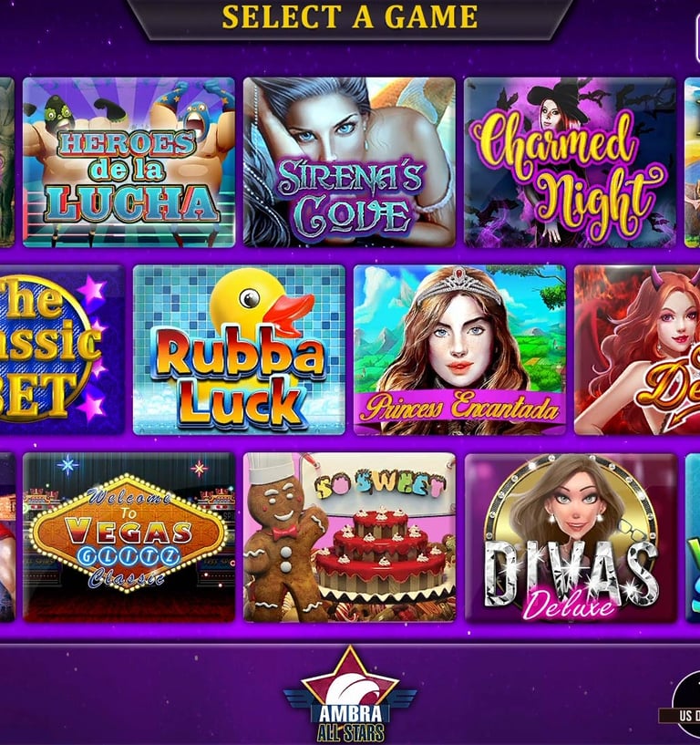This screenshot has width=700, height=745.
Task: Select the cut-off tile right of Divas Deluxe
Action: (x=693, y=537)
